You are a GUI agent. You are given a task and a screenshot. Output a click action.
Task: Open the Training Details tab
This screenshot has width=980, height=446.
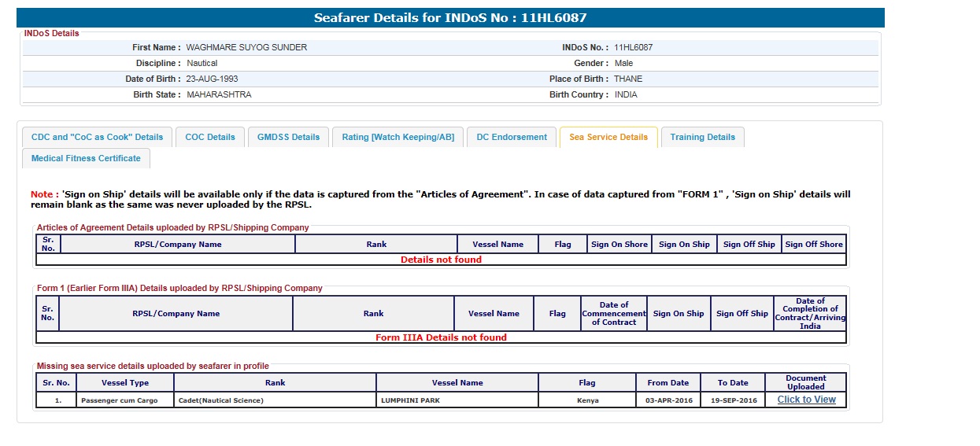(x=702, y=137)
